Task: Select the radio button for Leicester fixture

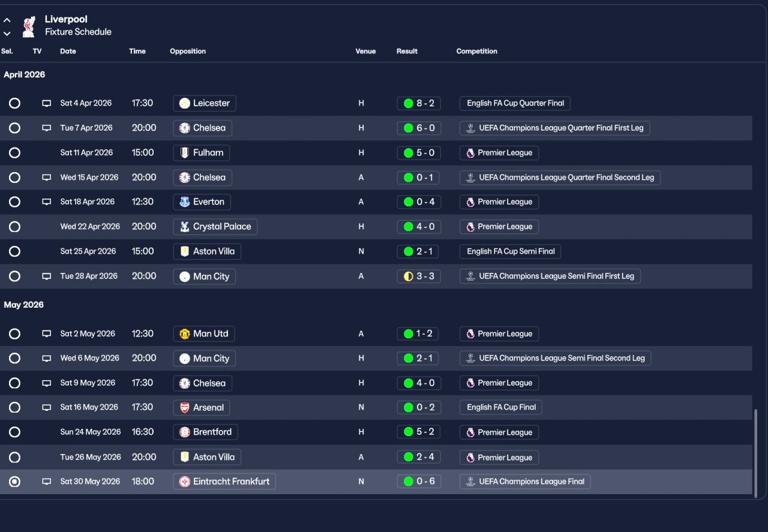Action: (14, 103)
